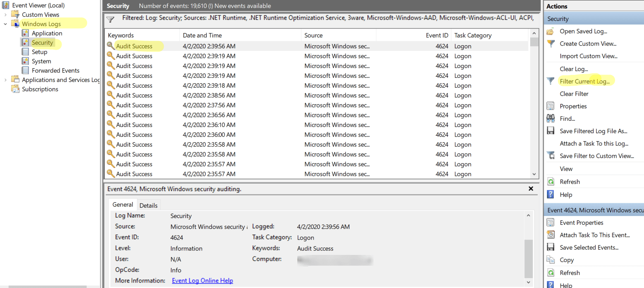Click the Save Selected Events disk icon
644x288 pixels.
tap(551, 247)
